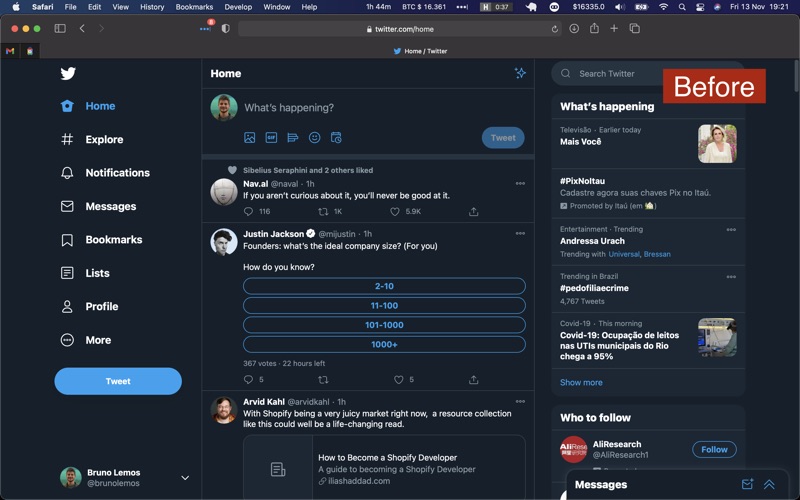Share Justin Jackson's tweet
Viewport: 800px width, 500px height.
point(473,380)
